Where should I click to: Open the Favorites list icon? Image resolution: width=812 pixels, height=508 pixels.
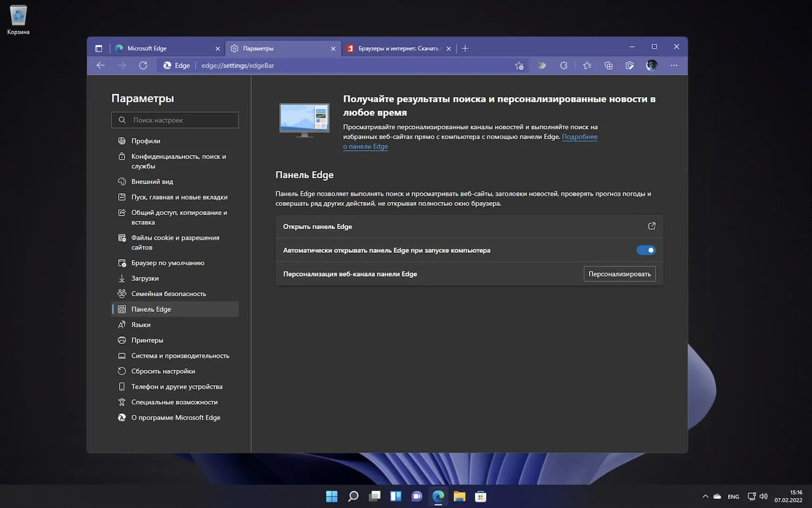tap(587, 66)
